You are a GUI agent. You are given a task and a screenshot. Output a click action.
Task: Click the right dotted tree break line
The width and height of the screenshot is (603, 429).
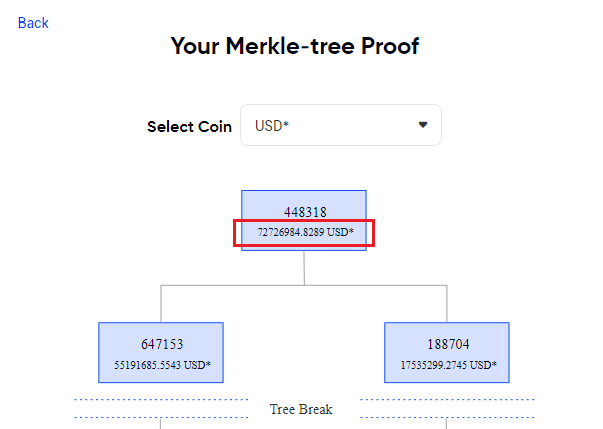447,400
